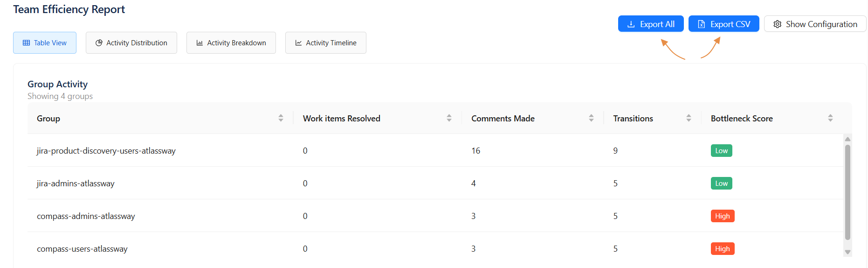This screenshot has width=868, height=268.
Task: Sort table by Group column arrows
Action: (281, 118)
